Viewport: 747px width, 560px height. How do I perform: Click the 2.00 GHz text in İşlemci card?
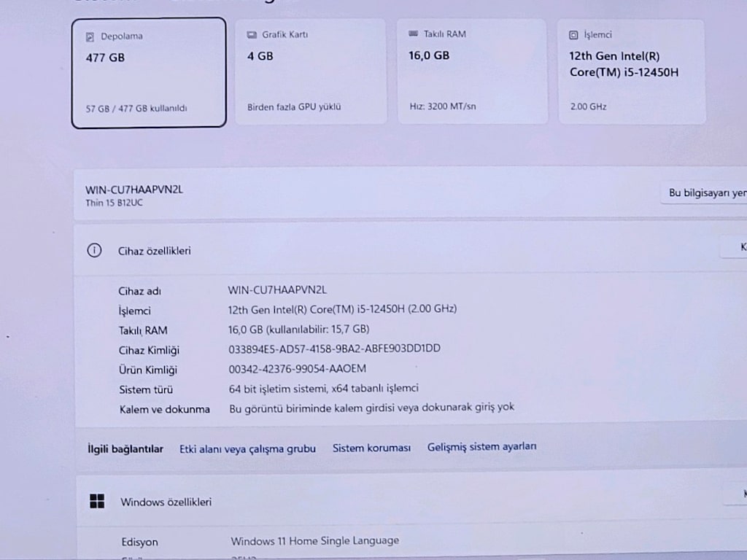[589, 106]
